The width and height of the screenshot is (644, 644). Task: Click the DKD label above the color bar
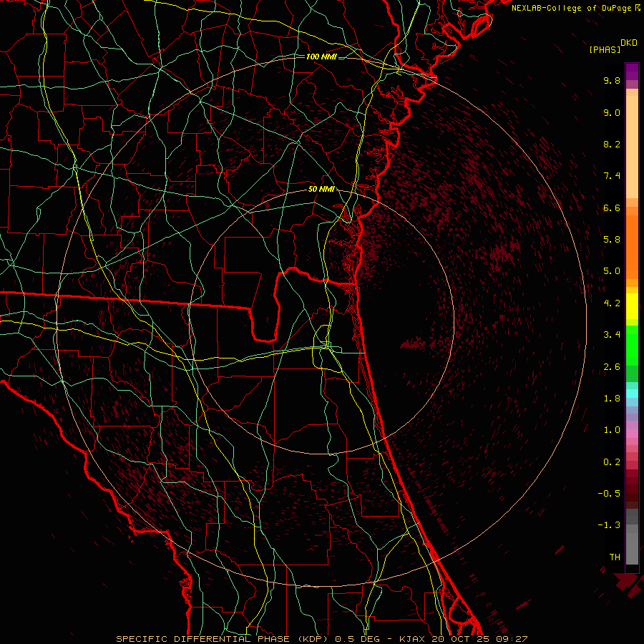[x=629, y=42]
